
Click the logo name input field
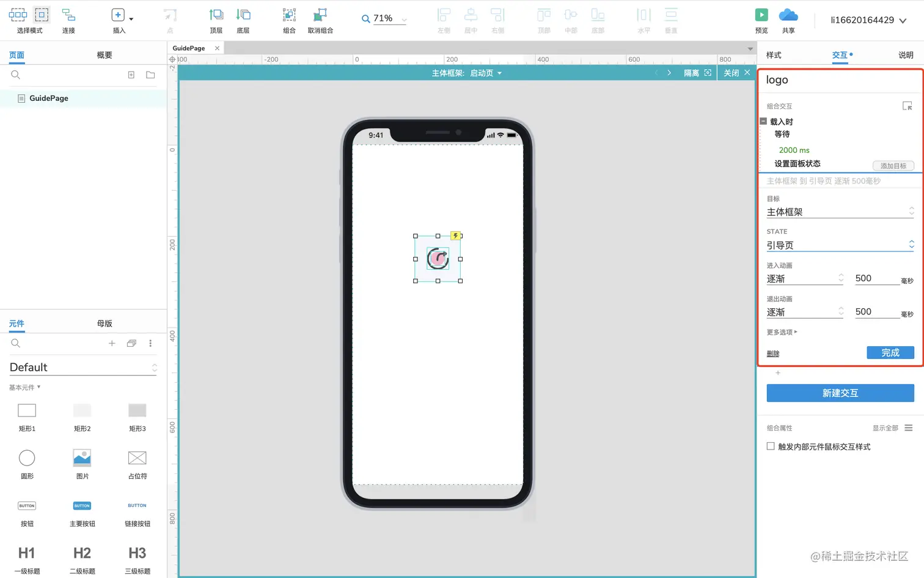pos(840,80)
